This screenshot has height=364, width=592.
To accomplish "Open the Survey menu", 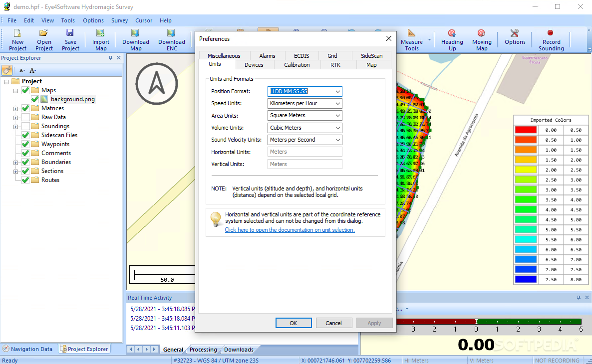I will coord(119,20).
